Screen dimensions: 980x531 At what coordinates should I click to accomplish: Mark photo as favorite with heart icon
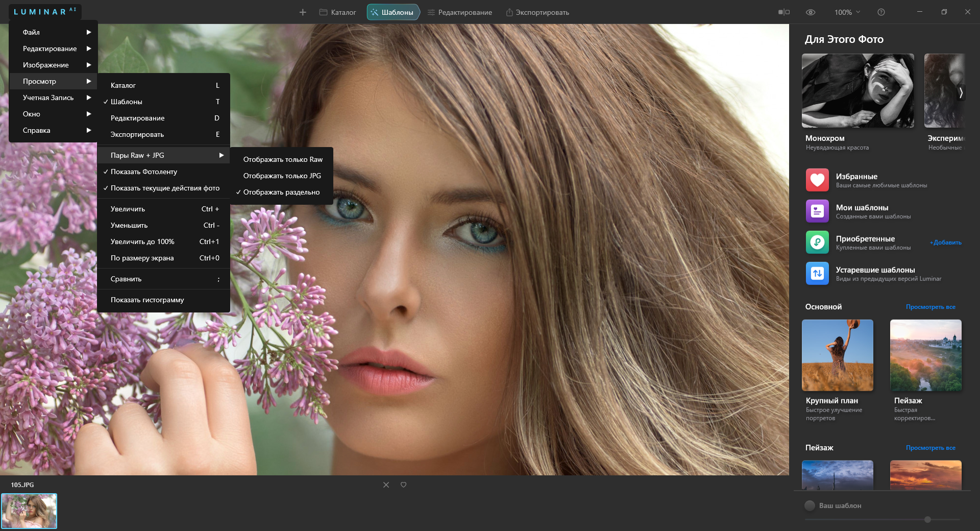pyautogui.click(x=403, y=485)
